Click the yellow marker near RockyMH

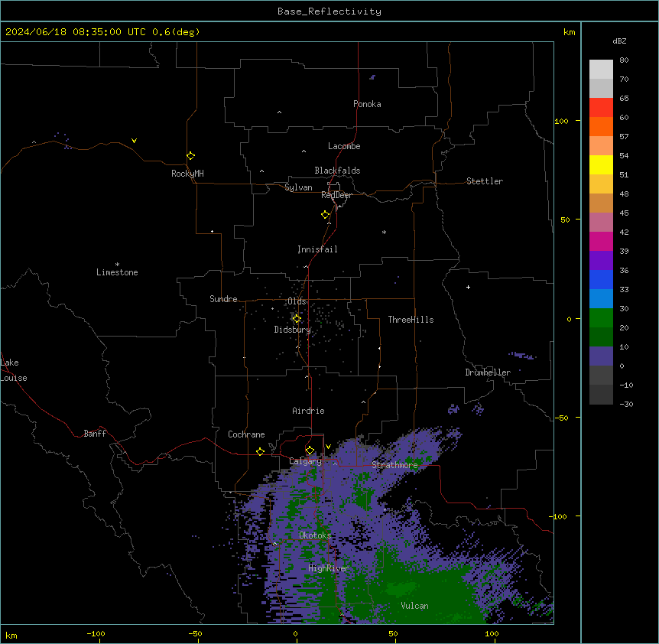coord(191,155)
